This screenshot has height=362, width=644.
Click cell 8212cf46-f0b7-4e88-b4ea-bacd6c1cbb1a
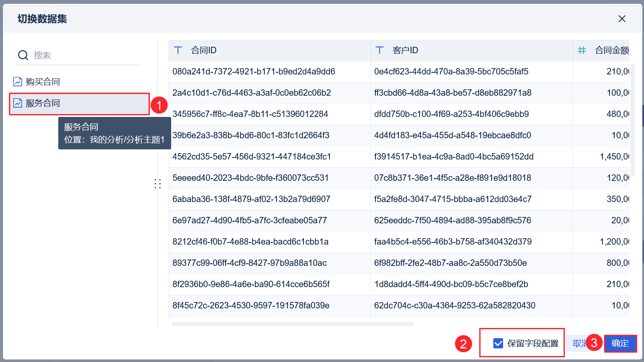tap(269, 242)
